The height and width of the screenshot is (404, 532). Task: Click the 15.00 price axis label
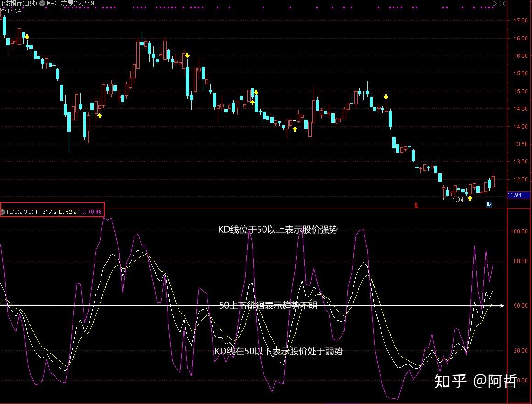(521, 91)
